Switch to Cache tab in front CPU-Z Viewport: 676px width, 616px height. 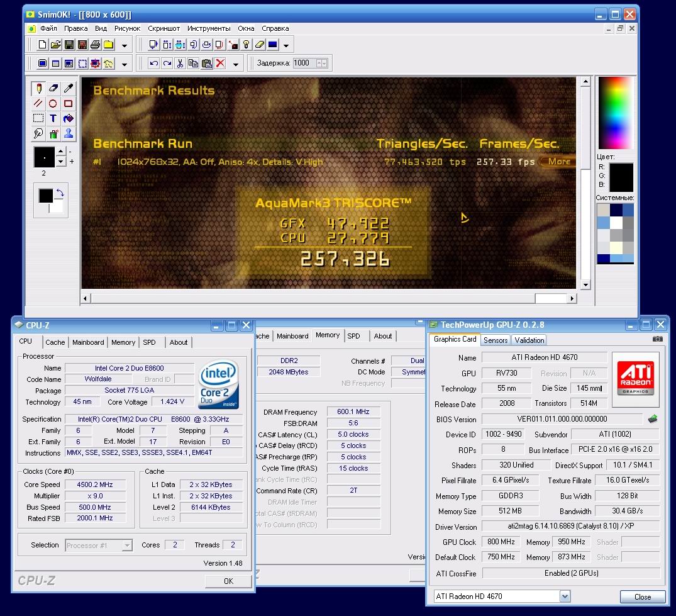pyautogui.click(x=55, y=342)
